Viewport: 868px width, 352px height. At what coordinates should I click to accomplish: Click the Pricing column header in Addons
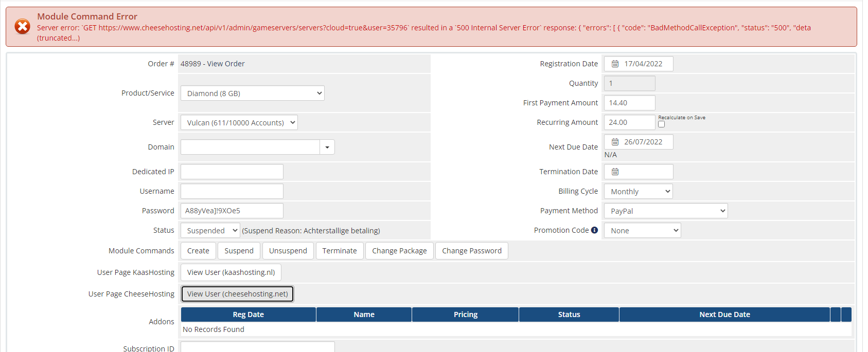point(465,314)
